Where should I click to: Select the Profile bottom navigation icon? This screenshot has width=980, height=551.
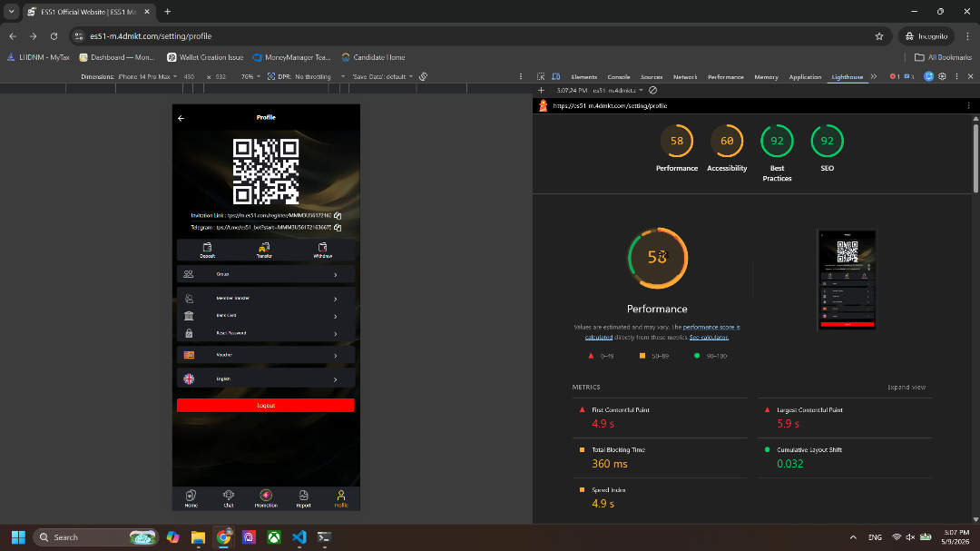click(x=341, y=498)
